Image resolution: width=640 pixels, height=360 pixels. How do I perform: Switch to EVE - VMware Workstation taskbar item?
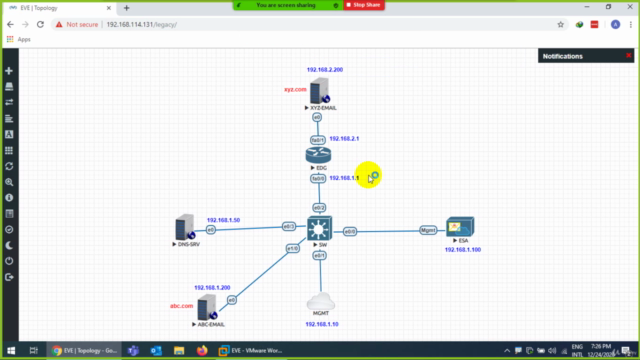click(250, 350)
